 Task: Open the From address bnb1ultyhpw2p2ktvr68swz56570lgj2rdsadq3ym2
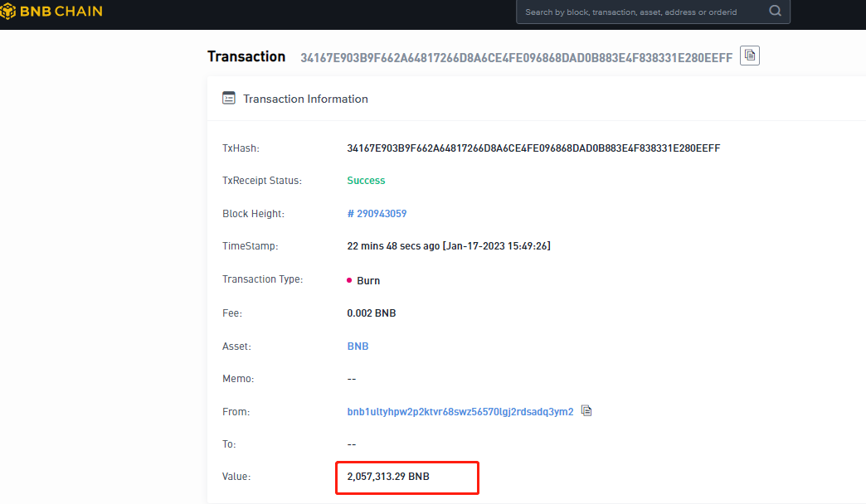pos(460,412)
